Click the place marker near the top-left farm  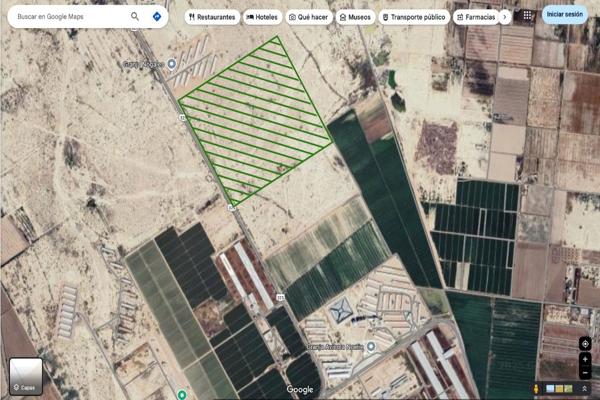[171, 64]
